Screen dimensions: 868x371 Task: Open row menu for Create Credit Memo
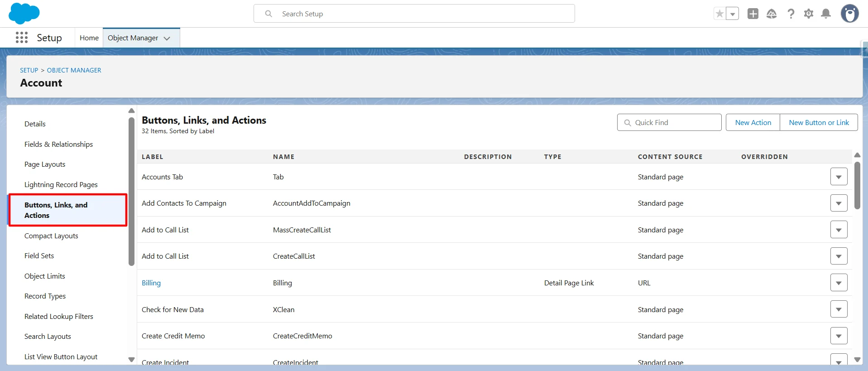click(839, 336)
